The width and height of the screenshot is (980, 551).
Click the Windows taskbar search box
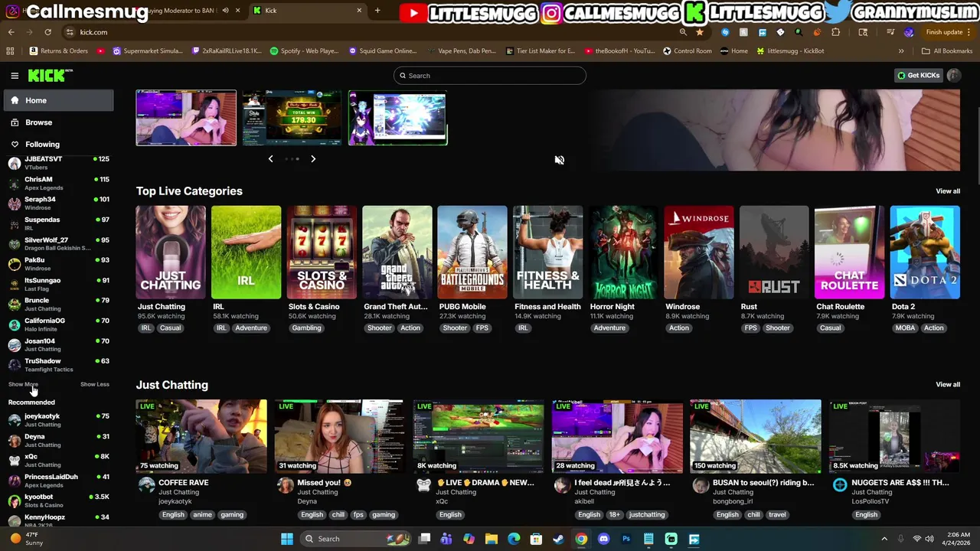point(354,539)
